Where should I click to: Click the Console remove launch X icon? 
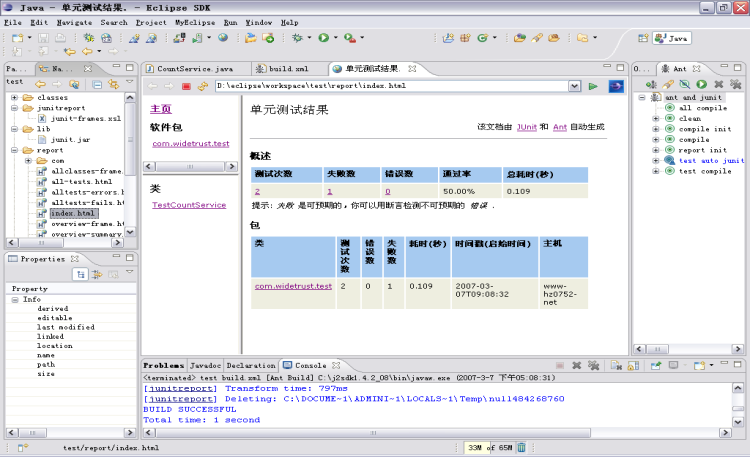(x=577, y=366)
